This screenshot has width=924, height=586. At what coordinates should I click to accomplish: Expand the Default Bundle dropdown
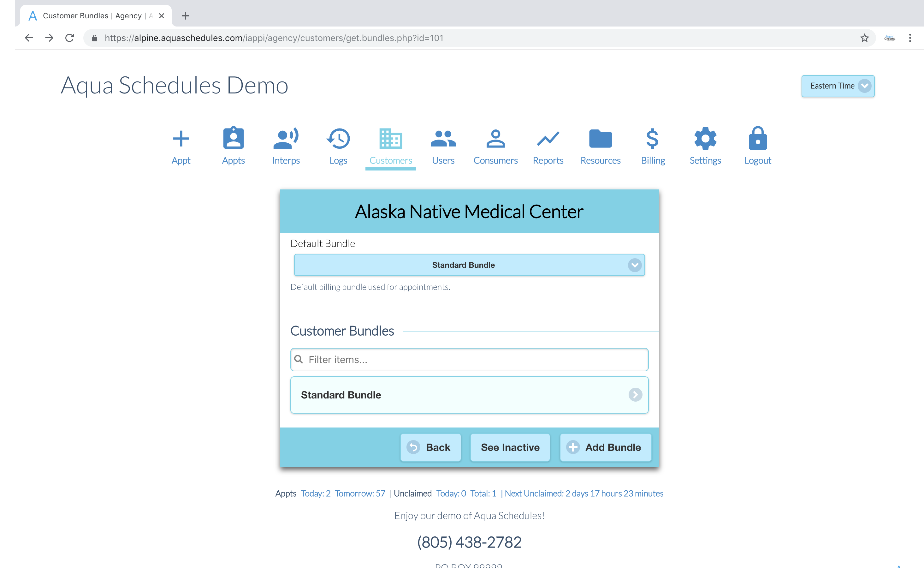coord(469,265)
